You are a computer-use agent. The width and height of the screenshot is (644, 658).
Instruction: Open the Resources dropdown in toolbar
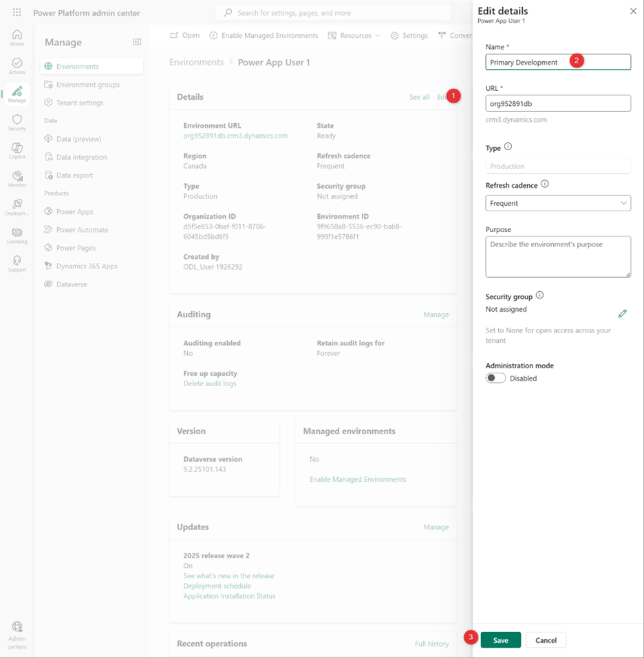(x=354, y=36)
